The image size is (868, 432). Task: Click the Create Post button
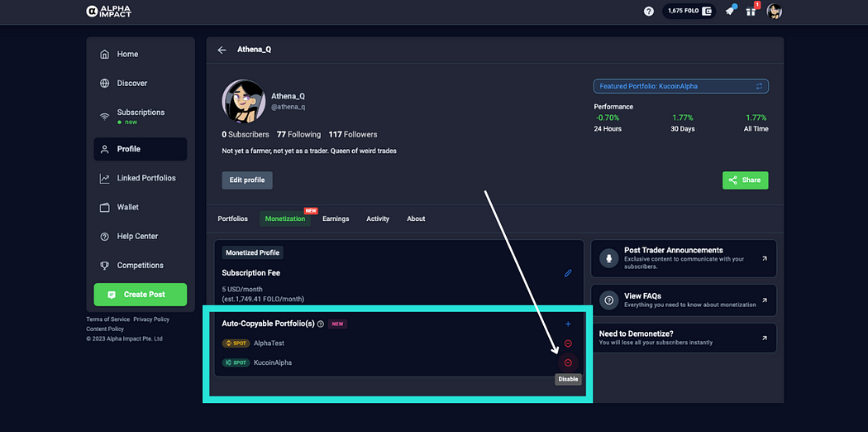tap(140, 295)
